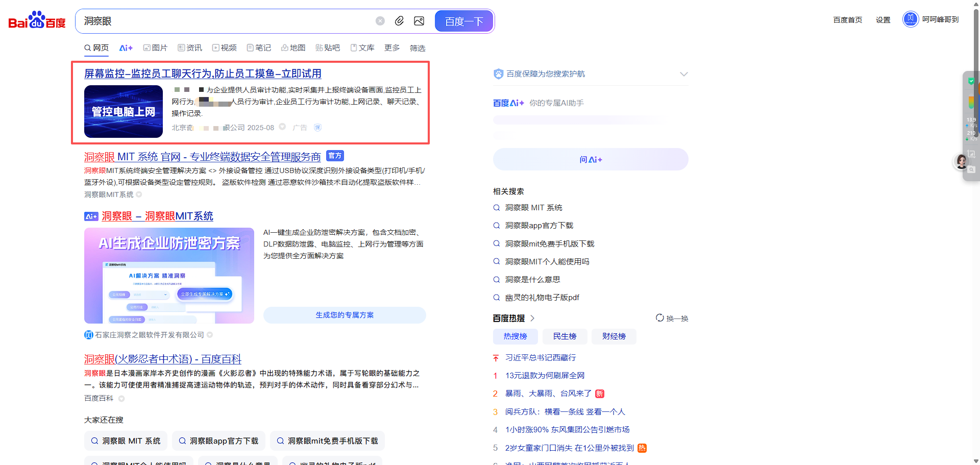Open hot topic 习近平总书记西藏行
Viewport: 980px width, 465px height.
coord(541,357)
